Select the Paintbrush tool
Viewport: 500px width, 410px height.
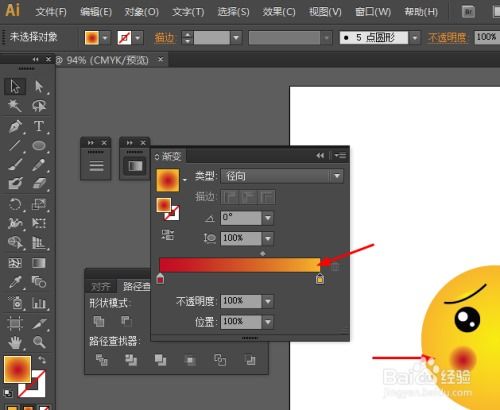[x=15, y=165]
